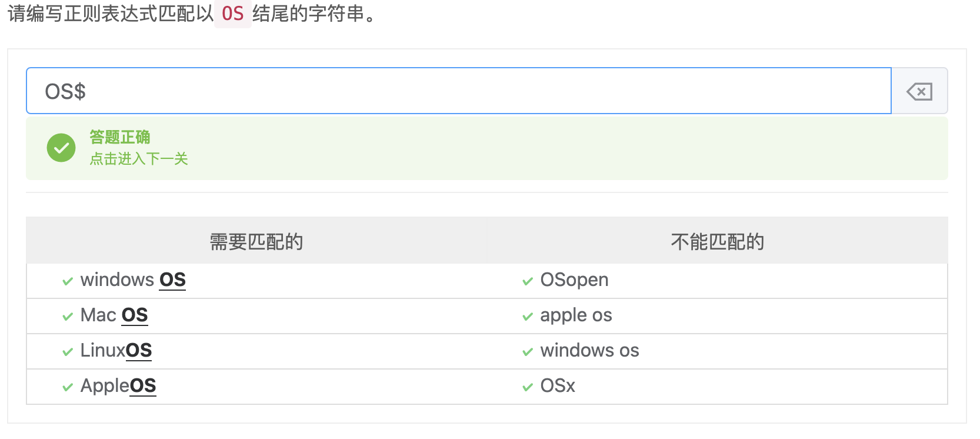Click the checkmark beside "AppleOS"

tap(68, 387)
